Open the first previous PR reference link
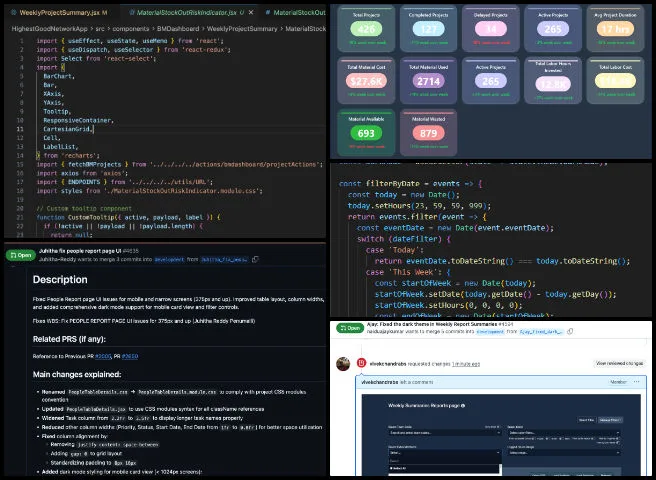 tap(103, 356)
